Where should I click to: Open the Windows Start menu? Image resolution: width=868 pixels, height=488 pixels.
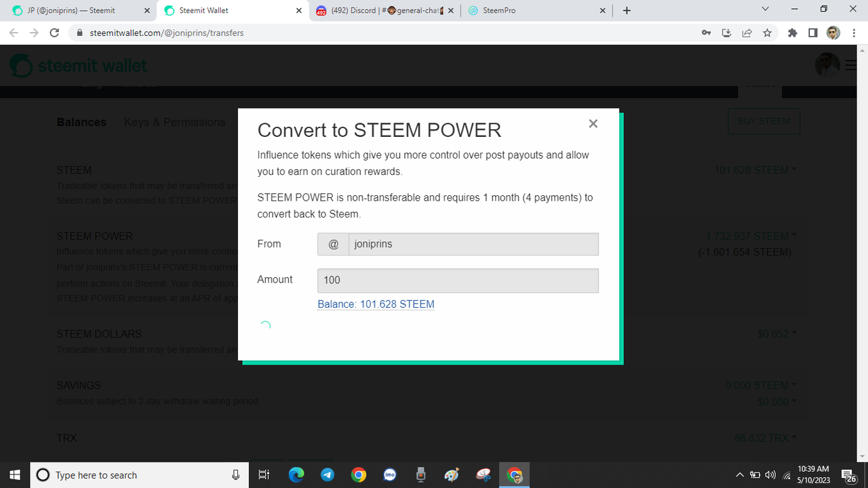(15, 475)
